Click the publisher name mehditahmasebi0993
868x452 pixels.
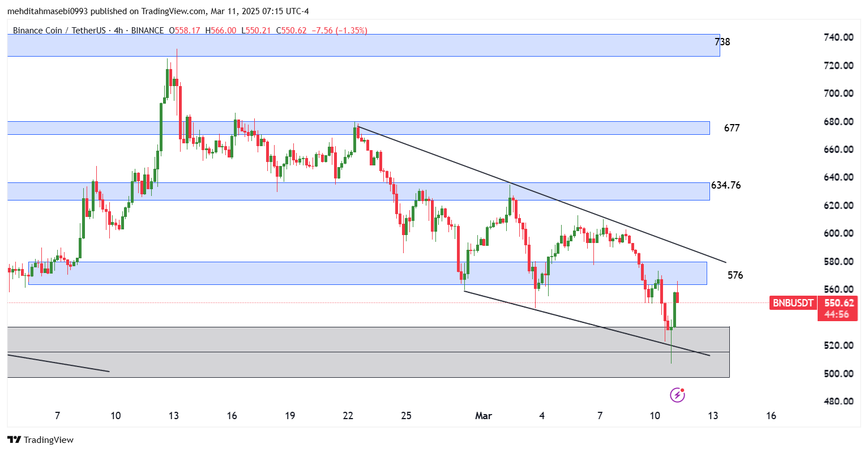tap(48, 11)
